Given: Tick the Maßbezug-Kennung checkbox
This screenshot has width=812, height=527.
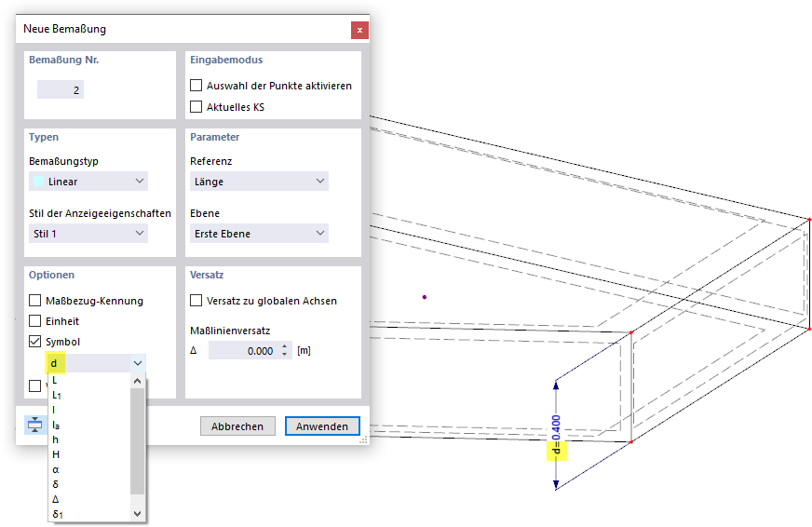Looking at the screenshot, I should [34, 300].
